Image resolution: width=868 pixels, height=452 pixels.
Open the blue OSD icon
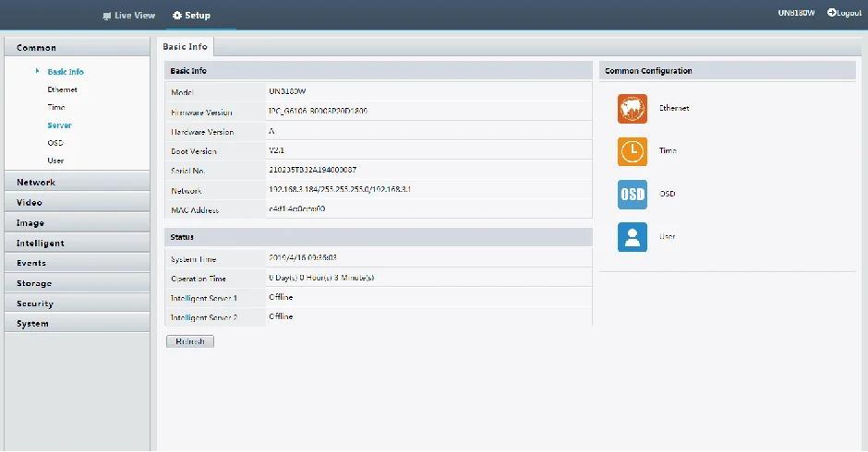click(x=633, y=195)
